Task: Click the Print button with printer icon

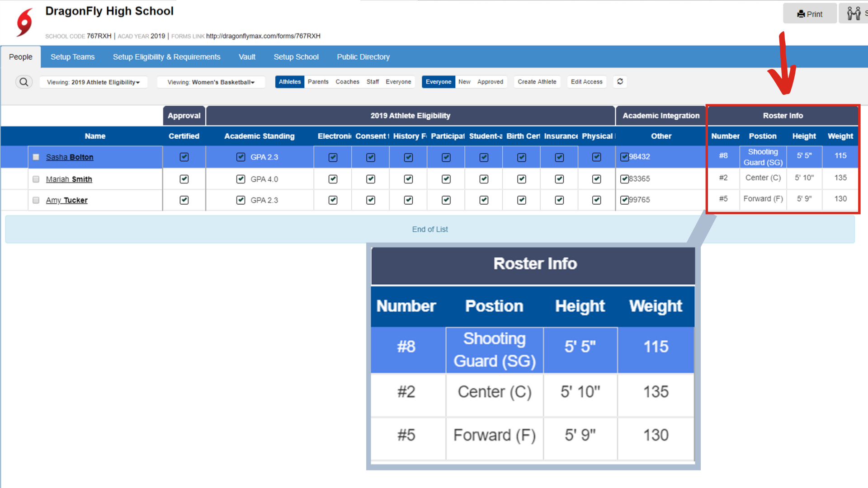Action: 810,14
